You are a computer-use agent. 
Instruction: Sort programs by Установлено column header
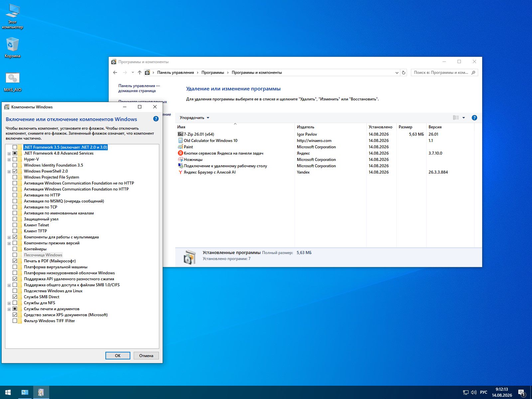tap(381, 127)
